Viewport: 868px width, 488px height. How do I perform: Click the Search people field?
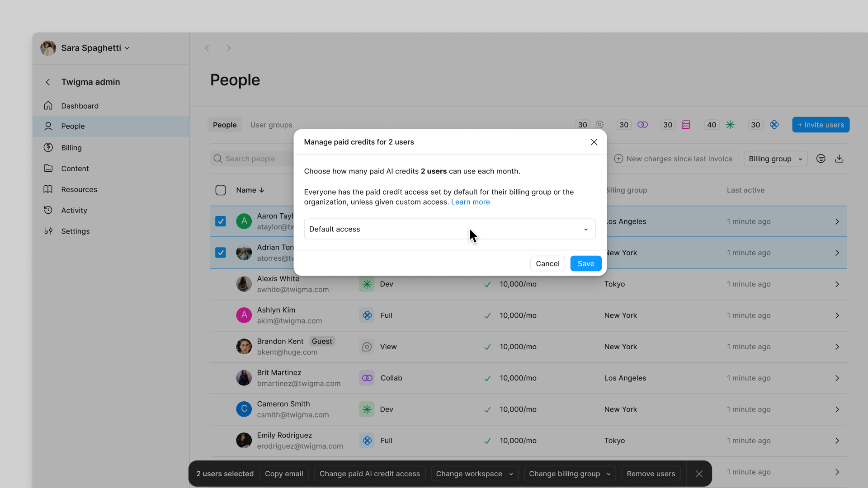252,159
